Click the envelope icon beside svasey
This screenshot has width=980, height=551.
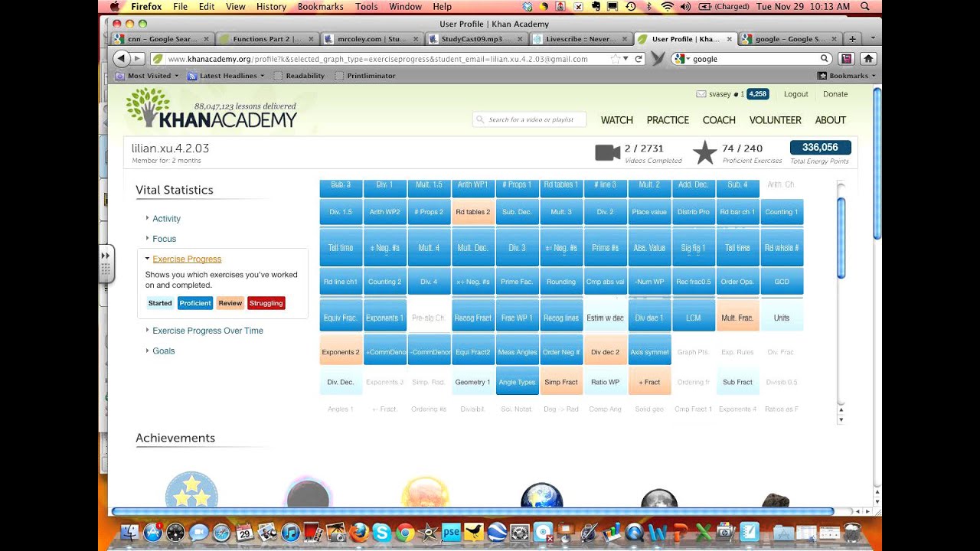point(701,94)
